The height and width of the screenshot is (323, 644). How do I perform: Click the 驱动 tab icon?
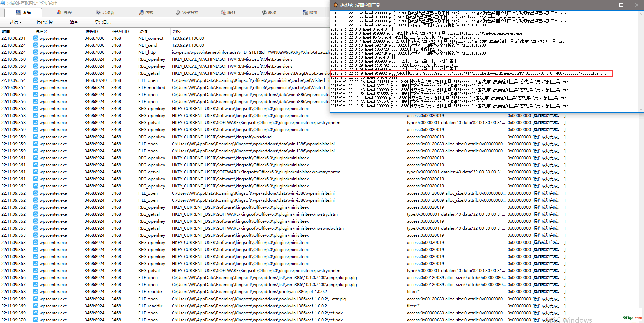point(264,12)
